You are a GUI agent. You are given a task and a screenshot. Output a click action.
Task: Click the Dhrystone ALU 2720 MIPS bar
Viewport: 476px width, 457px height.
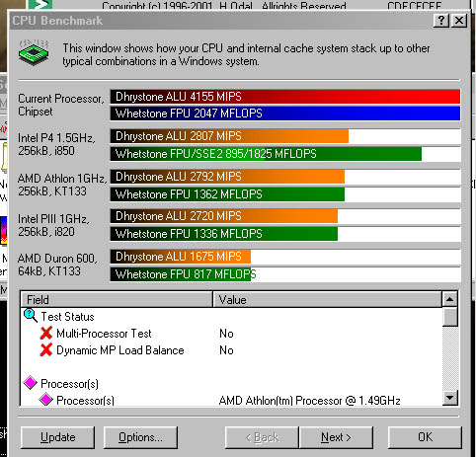pos(224,216)
